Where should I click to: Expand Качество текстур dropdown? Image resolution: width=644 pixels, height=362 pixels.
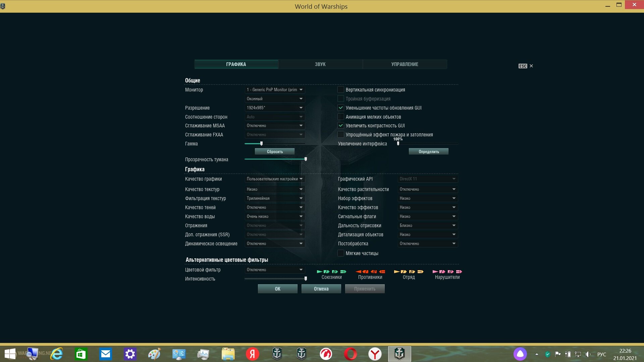pyautogui.click(x=275, y=189)
